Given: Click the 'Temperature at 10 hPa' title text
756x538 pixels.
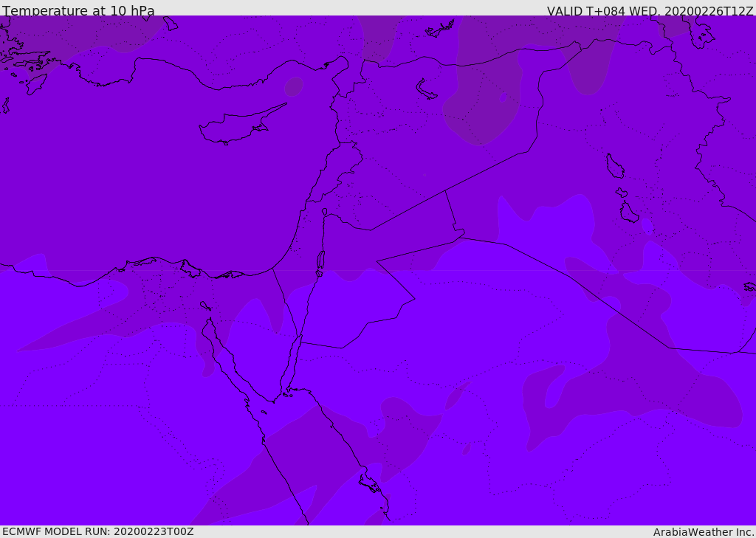Looking at the screenshot, I should tap(78, 10).
